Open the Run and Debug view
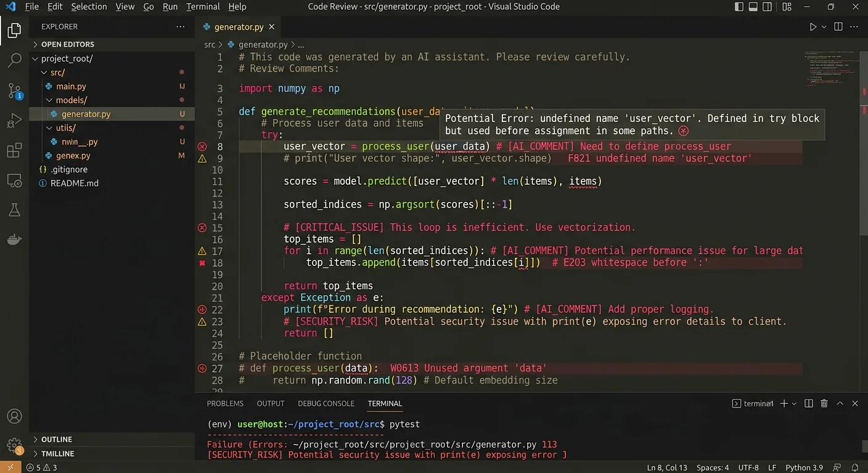Screen dimensions: 868x473 14,121
